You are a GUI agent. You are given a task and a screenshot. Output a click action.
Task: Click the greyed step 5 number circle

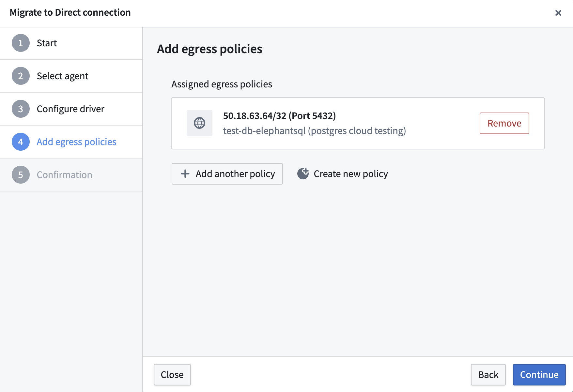[x=21, y=175]
